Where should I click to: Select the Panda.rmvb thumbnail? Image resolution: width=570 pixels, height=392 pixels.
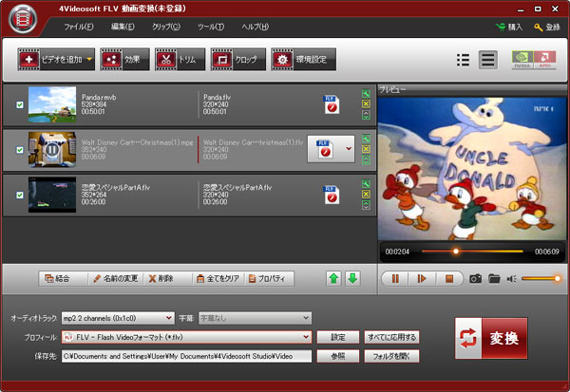52,104
